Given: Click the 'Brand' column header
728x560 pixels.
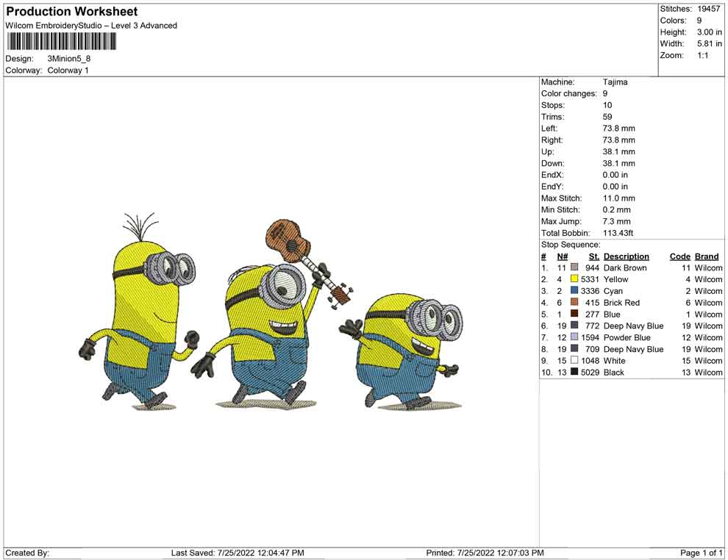Looking at the screenshot, I should tap(707, 256).
